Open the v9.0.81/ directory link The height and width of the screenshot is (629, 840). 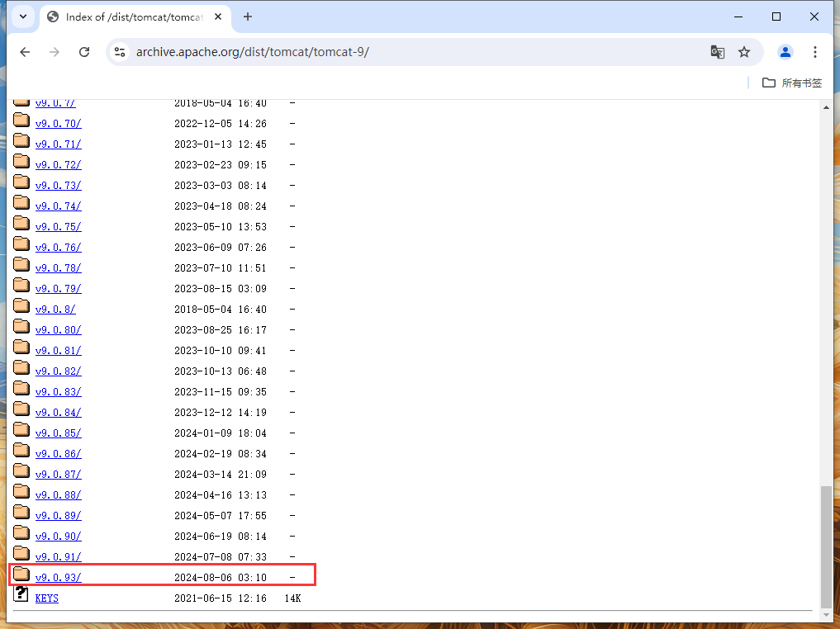coord(59,351)
